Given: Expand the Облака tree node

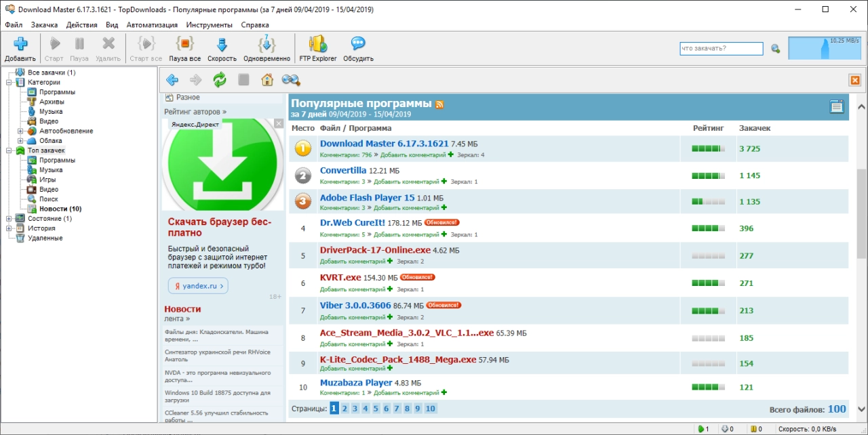Looking at the screenshot, I should tap(20, 141).
